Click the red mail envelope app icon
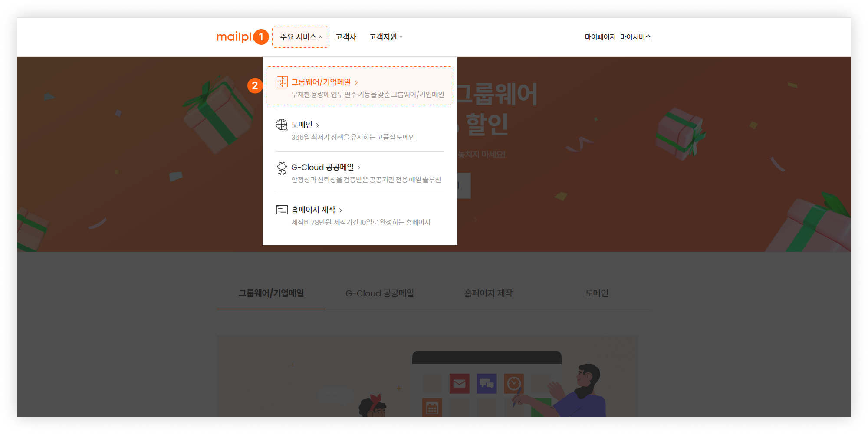The width and height of the screenshot is (868, 434). click(459, 384)
